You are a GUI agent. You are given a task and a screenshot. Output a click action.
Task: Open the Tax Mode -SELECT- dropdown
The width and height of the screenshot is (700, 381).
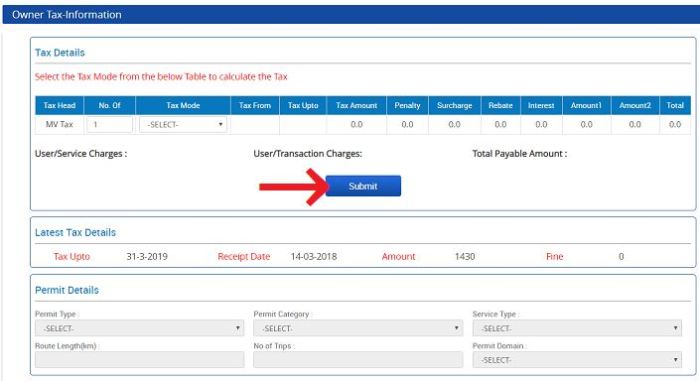tap(183, 125)
